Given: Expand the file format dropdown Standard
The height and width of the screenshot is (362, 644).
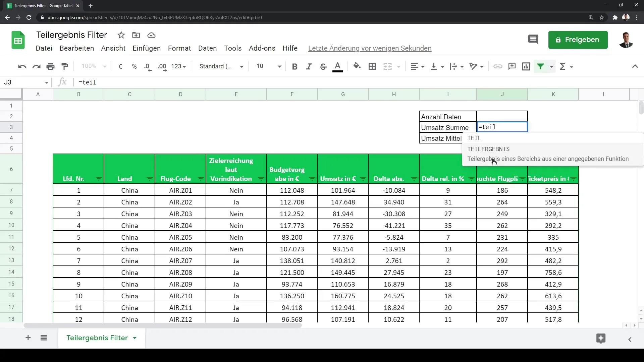Looking at the screenshot, I should coord(221,66).
